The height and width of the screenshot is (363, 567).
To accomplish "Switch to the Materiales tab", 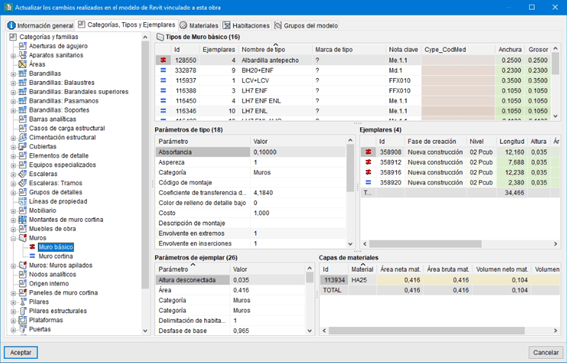I will click(199, 25).
